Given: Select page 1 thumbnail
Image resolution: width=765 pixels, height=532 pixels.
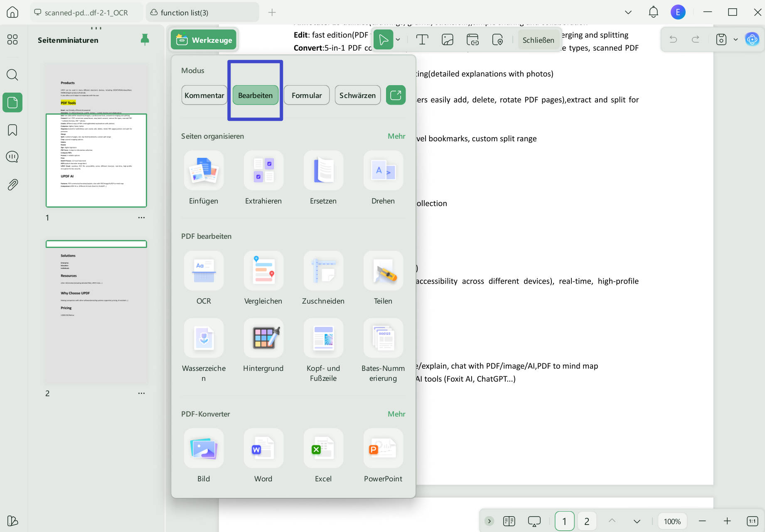Looking at the screenshot, I should tap(96, 135).
